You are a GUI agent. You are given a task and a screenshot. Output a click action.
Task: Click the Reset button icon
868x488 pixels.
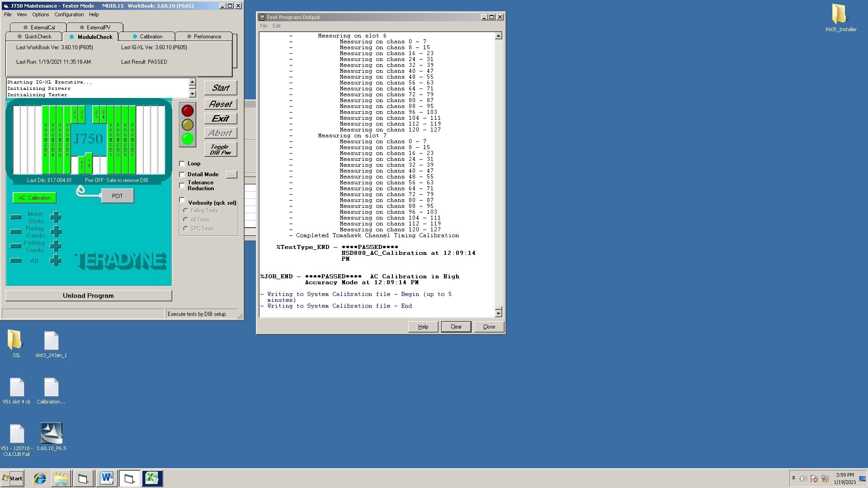pos(221,103)
